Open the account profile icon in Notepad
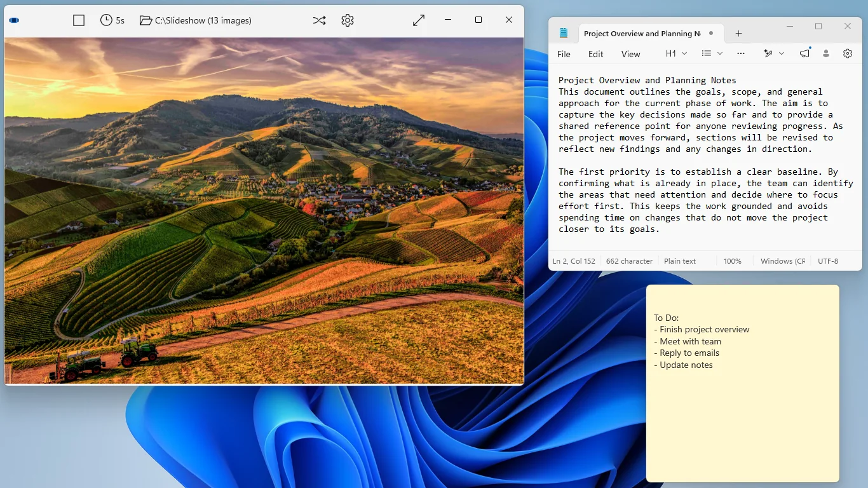The height and width of the screenshot is (488, 868). click(x=826, y=53)
